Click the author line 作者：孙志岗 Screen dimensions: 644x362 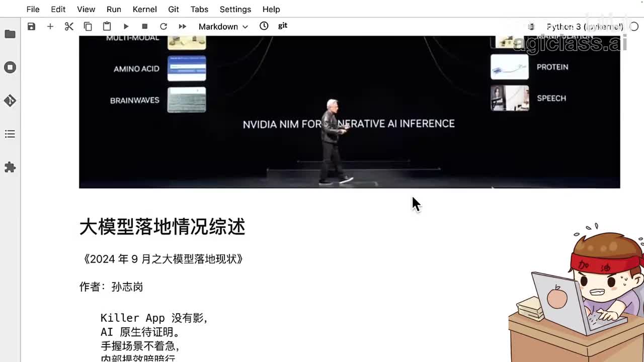[x=111, y=287]
